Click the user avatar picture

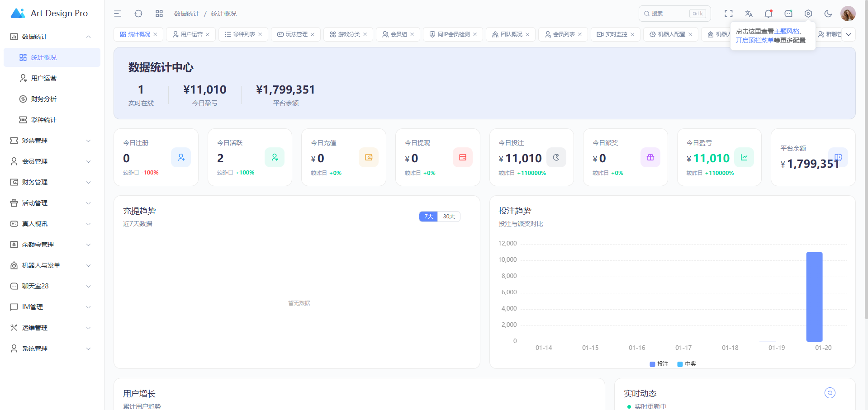click(848, 14)
